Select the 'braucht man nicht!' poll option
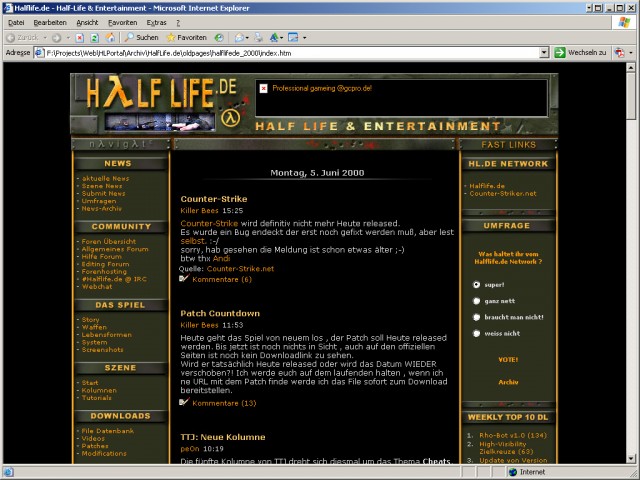The width and height of the screenshot is (640, 480). (476, 317)
